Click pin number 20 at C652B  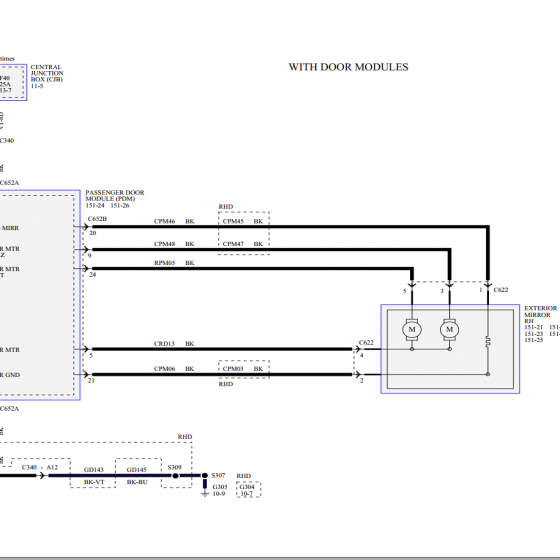pyautogui.click(x=92, y=233)
